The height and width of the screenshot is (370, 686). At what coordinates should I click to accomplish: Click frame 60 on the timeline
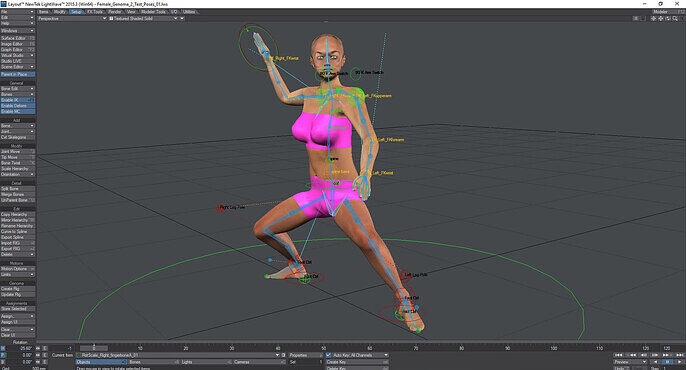click(x=370, y=348)
